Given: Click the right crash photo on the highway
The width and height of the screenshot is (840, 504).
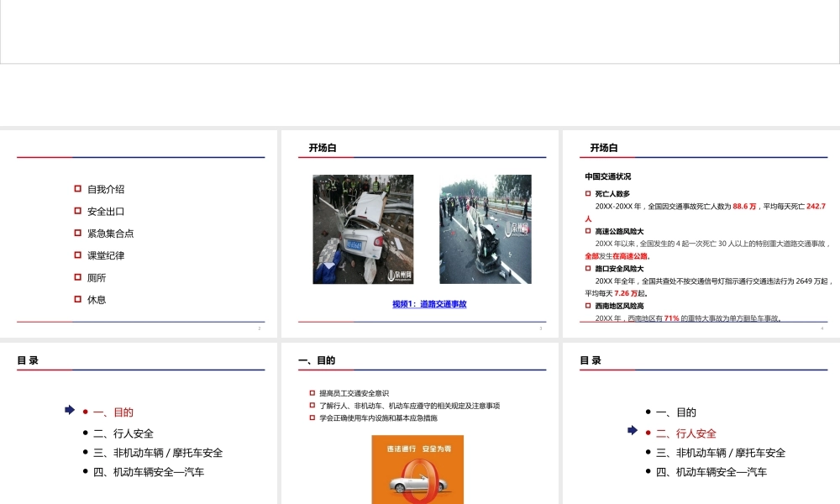Looking at the screenshot, I should 486,229.
